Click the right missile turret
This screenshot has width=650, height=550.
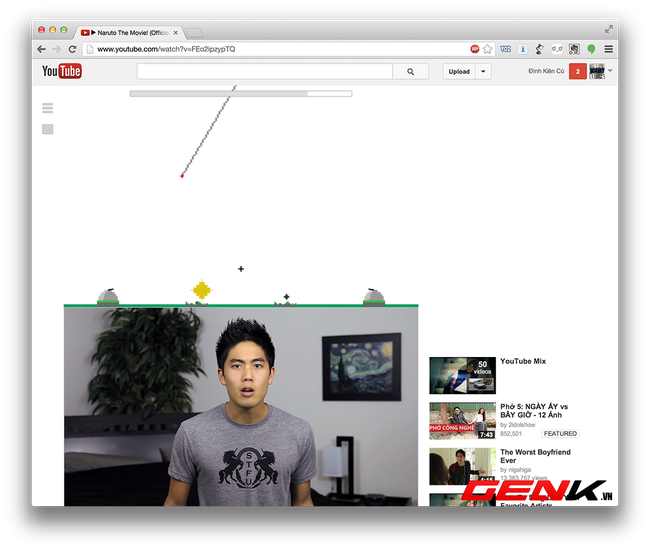coord(374,297)
